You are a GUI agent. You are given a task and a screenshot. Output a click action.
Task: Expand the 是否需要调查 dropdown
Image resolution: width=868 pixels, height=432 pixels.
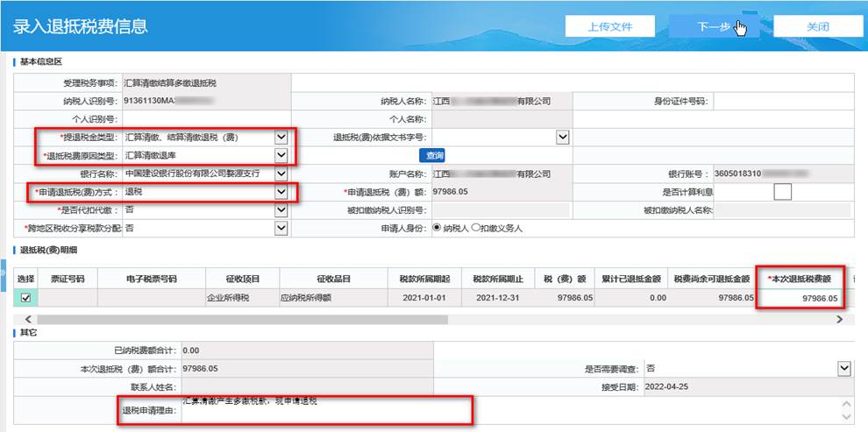pos(843,369)
